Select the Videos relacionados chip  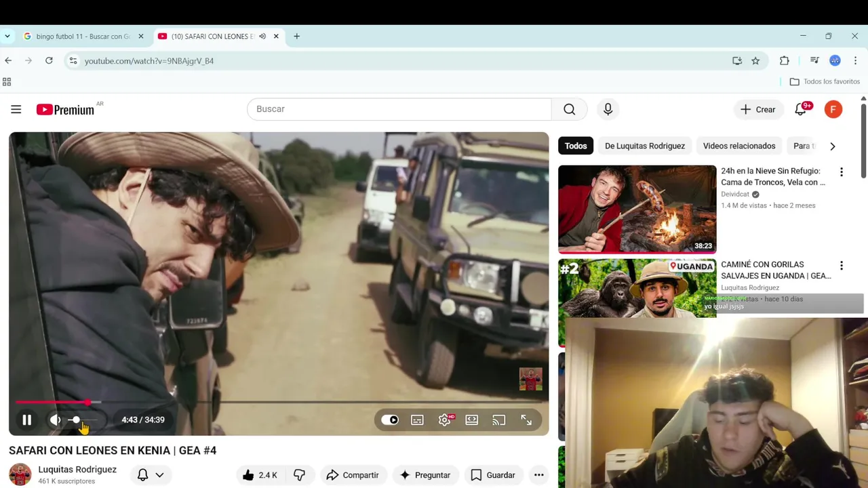point(739,146)
